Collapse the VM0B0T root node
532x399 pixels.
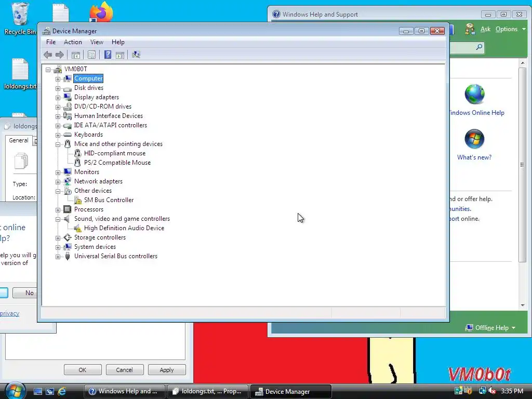coord(48,70)
